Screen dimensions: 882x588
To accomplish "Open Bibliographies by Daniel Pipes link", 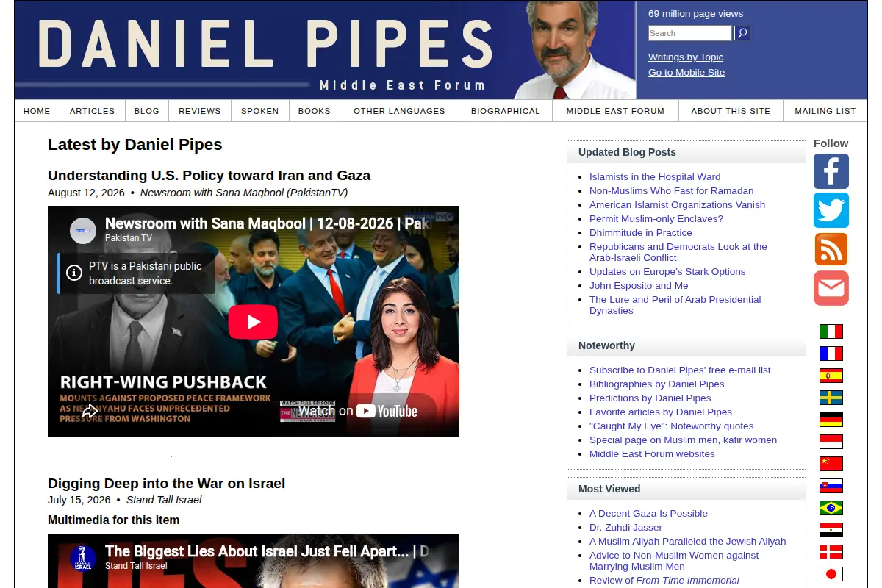I will tap(656, 384).
